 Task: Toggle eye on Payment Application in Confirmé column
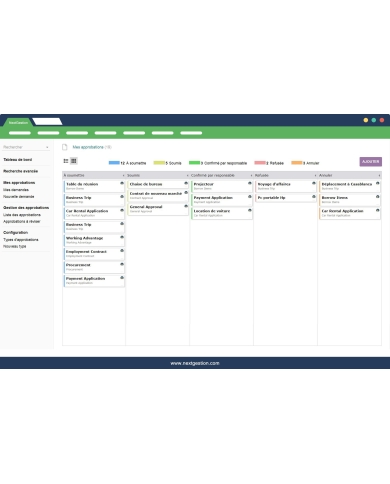click(x=250, y=197)
